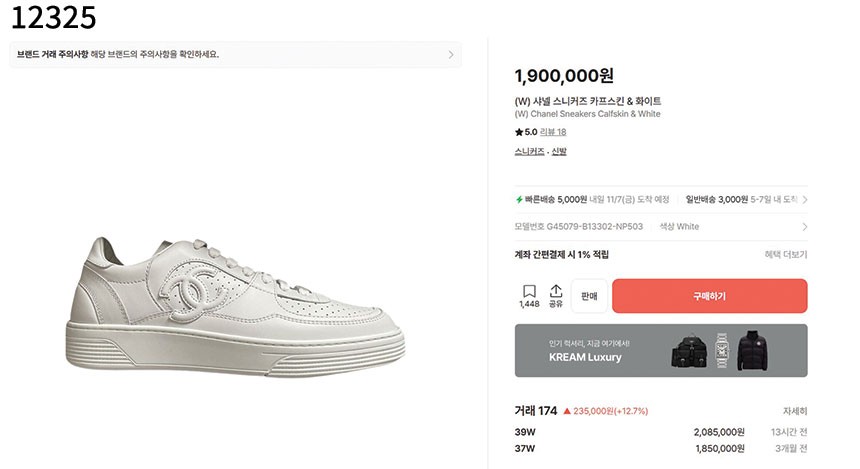Screen dimensions: 860x469
Task: Click the green lightning fast delivery icon
Action: (x=519, y=199)
